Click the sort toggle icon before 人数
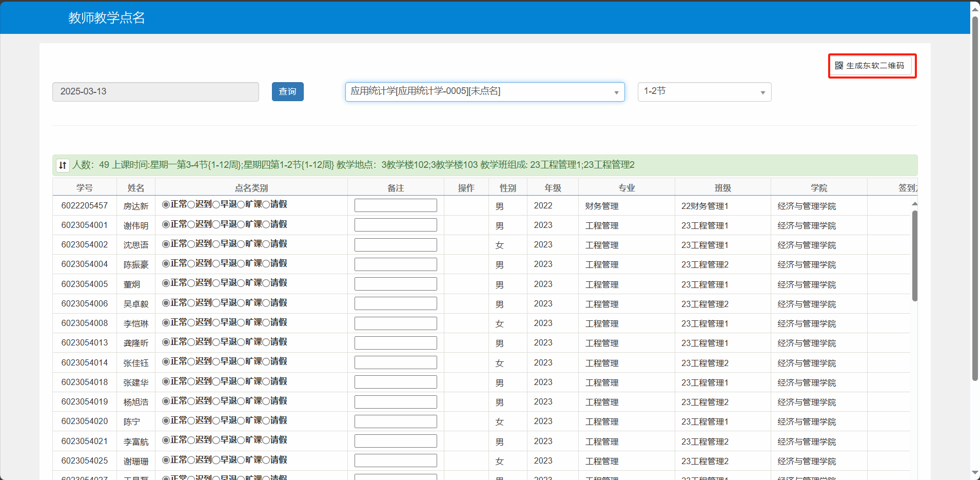The image size is (980, 480). (x=63, y=165)
